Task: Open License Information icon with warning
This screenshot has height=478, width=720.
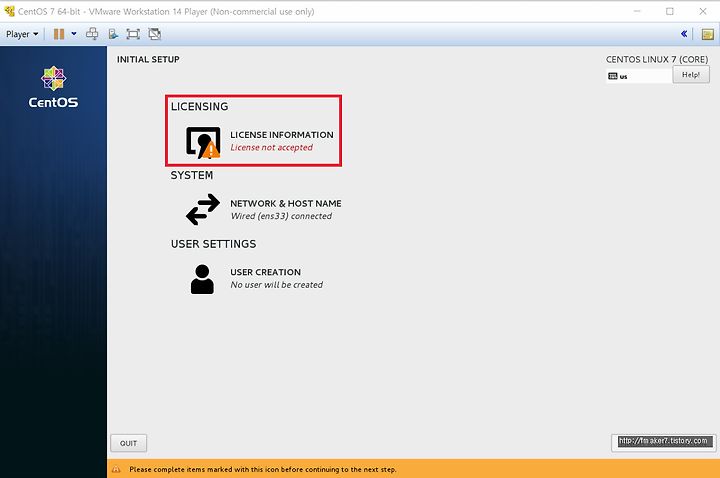Action: pos(203,142)
